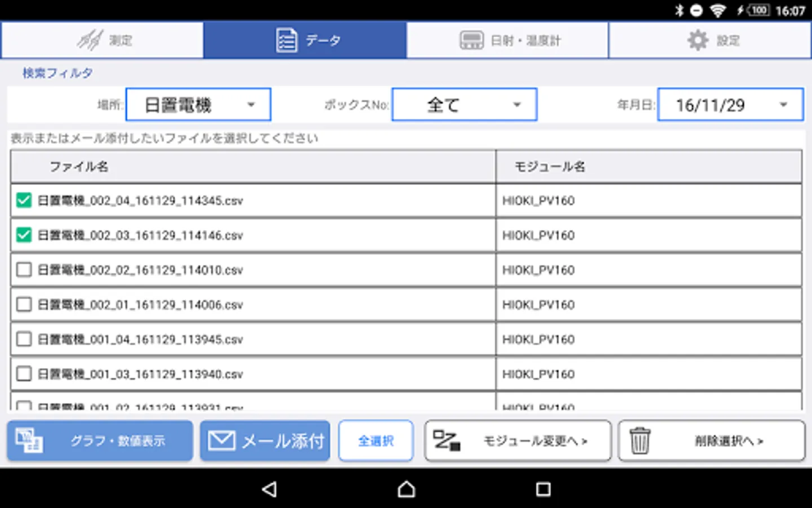
Task: Open the 年月日 dropdown showing 16/11/29
Action: click(x=731, y=104)
